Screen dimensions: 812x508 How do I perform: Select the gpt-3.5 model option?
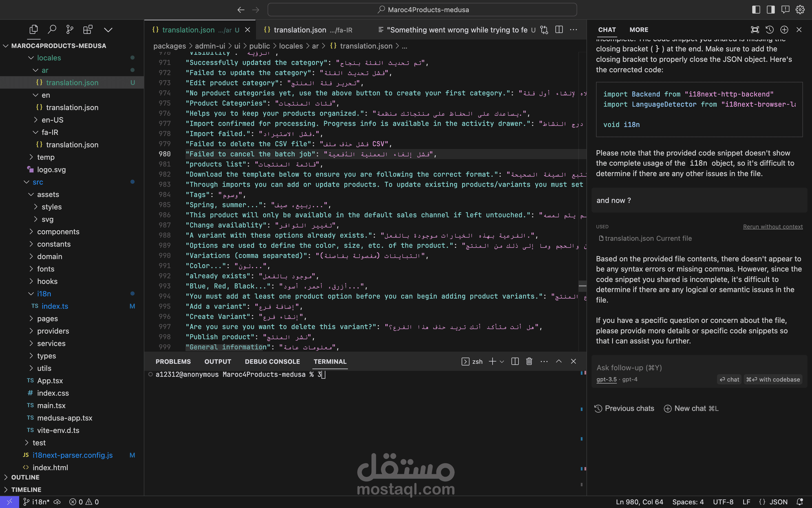[606, 379]
